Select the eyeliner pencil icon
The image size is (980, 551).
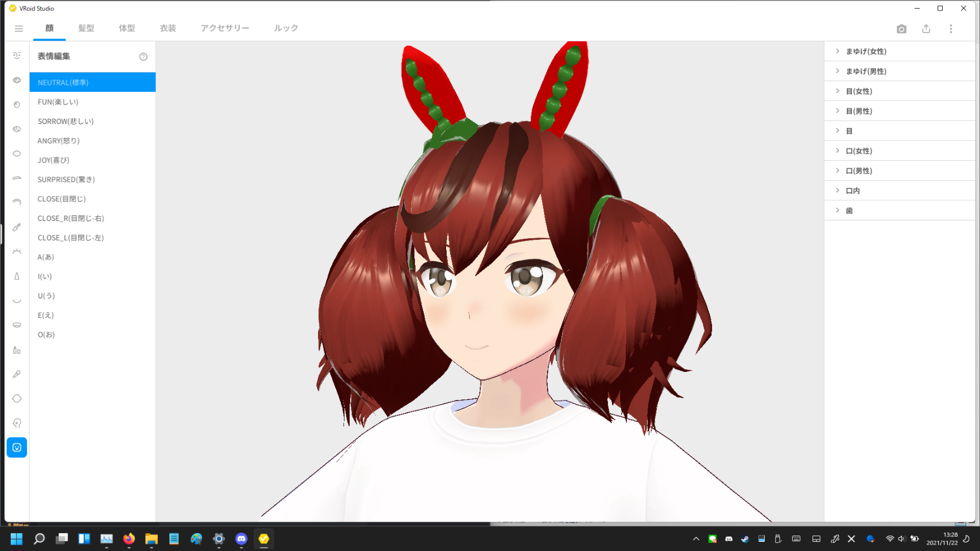point(17,227)
